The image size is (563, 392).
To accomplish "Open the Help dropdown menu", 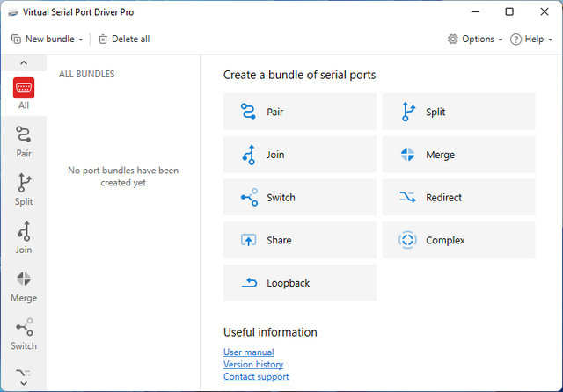I will [x=533, y=39].
